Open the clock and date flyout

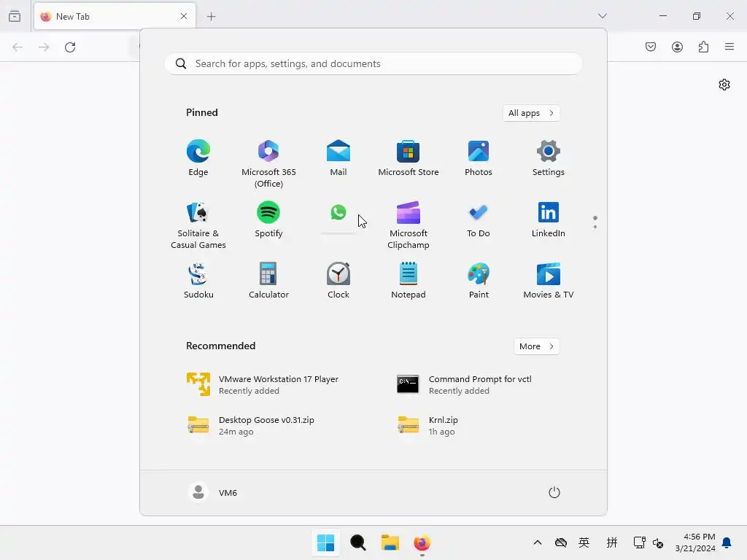(x=695, y=542)
